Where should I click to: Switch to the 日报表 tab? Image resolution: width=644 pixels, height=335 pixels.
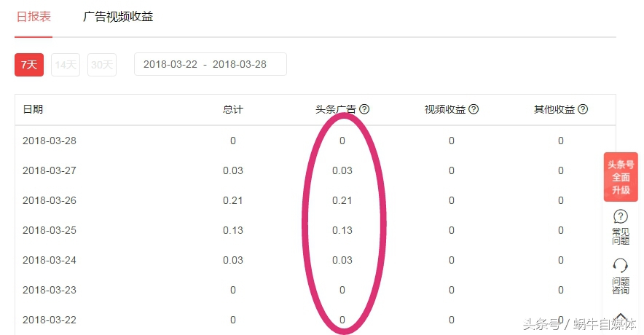click(x=34, y=17)
